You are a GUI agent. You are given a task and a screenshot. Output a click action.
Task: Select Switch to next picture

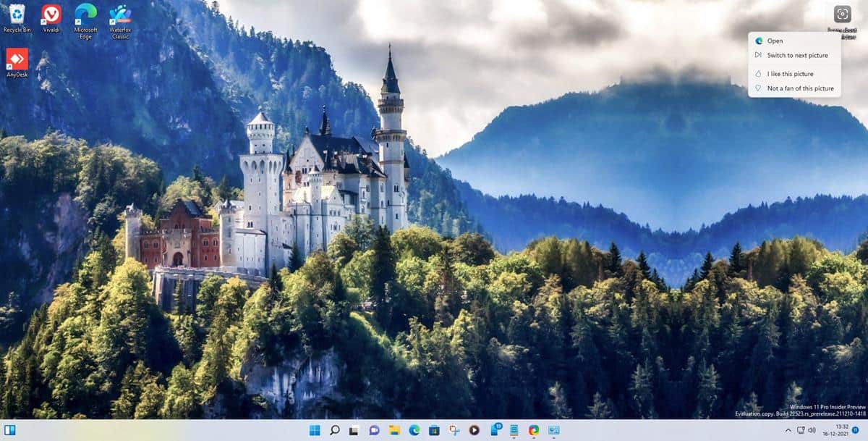pos(797,55)
